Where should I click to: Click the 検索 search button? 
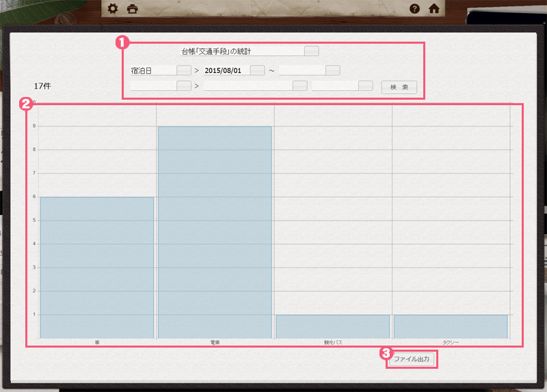tap(399, 87)
